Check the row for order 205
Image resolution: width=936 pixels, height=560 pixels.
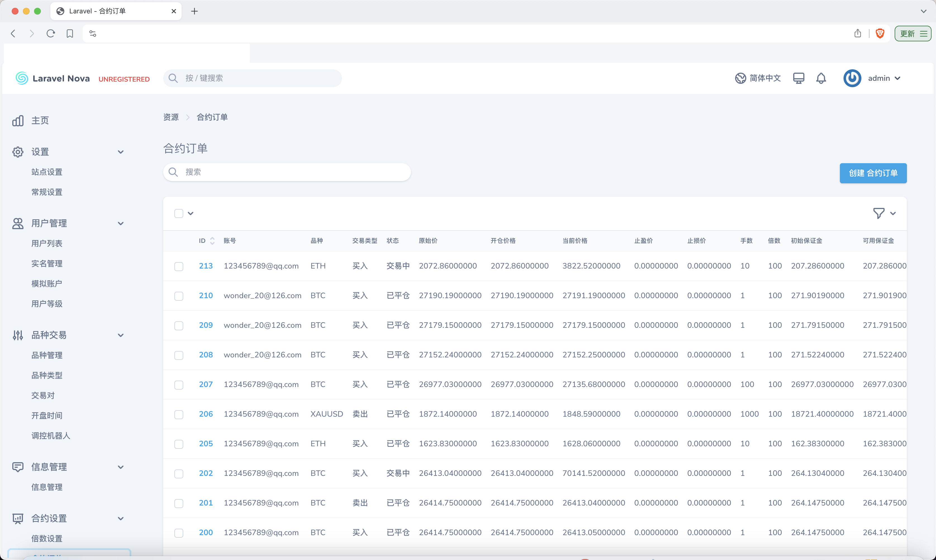[179, 444]
